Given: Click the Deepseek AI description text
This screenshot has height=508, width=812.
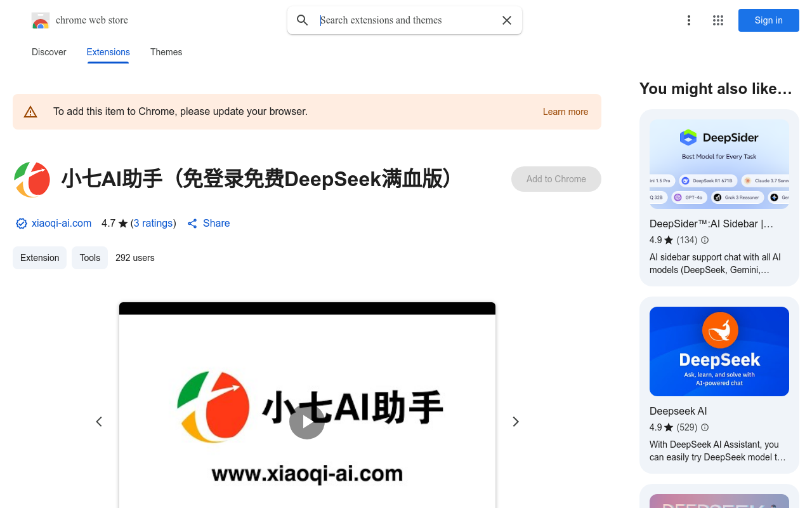Looking at the screenshot, I should pyautogui.click(x=717, y=451).
